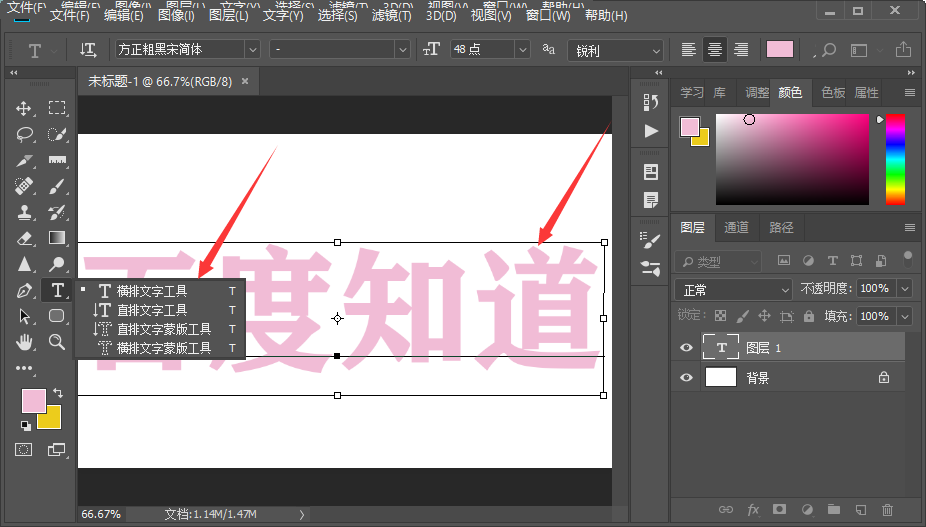Screen dimensions: 926x527
Task: Click foreground color swatch in Color panel
Action: click(689, 126)
